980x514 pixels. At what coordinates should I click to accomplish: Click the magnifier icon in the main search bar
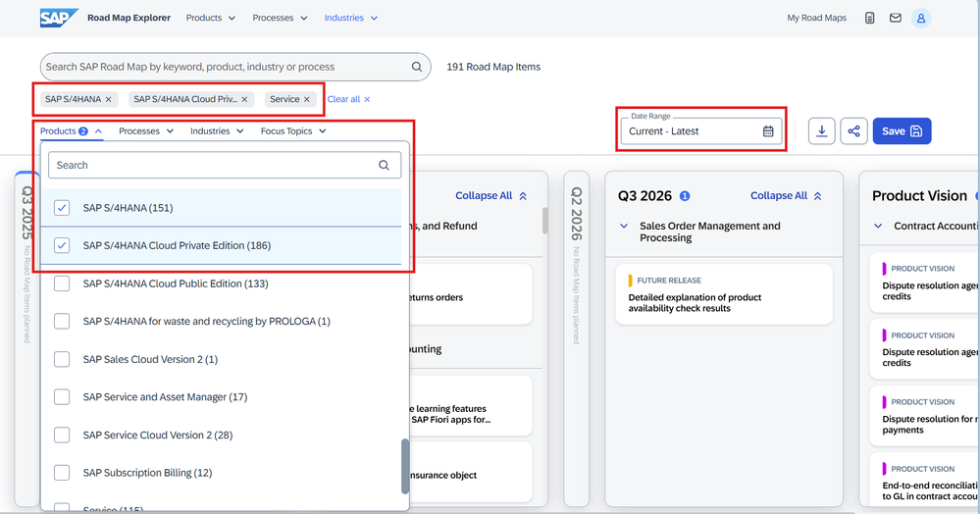point(416,67)
